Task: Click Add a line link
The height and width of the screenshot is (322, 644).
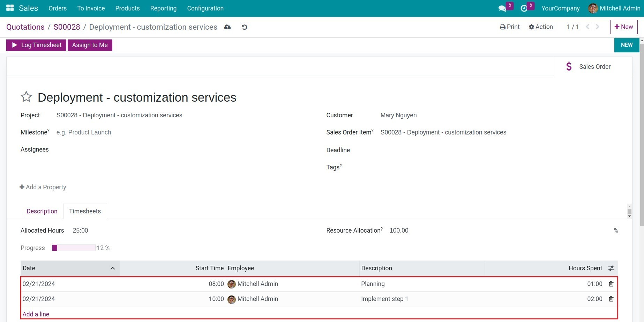Action: pyautogui.click(x=36, y=314)
